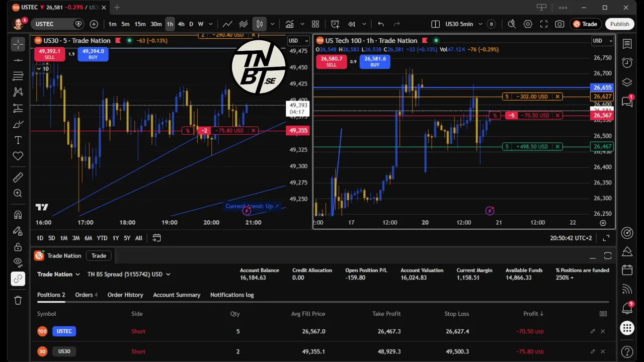Open the notifications bell
The image size is (644, 362).
pyautogui.click(x=627, y=308)
